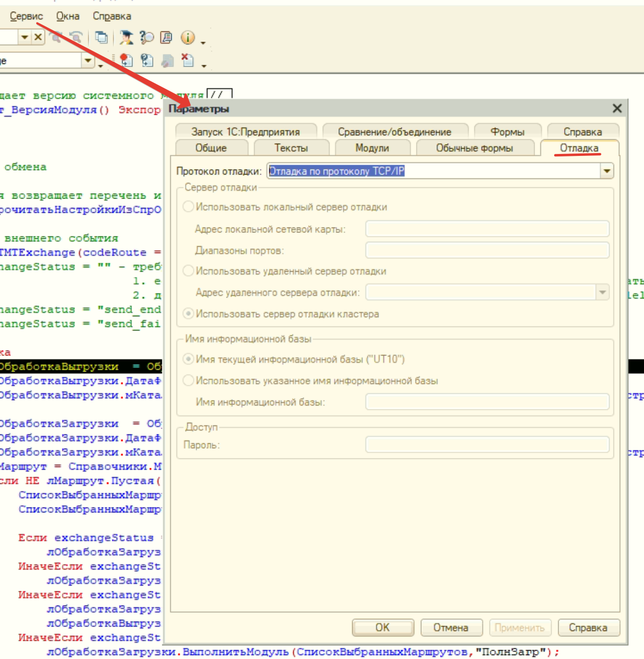Viewport: 644px width, 659px height.
Task: Click the Диапазоны портов field
Action: coord(488,250)
